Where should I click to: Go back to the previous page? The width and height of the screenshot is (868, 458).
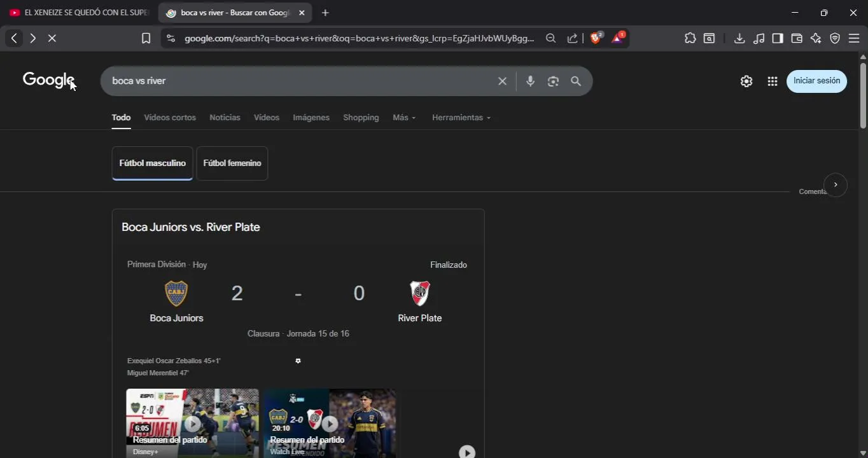(14, 38)
